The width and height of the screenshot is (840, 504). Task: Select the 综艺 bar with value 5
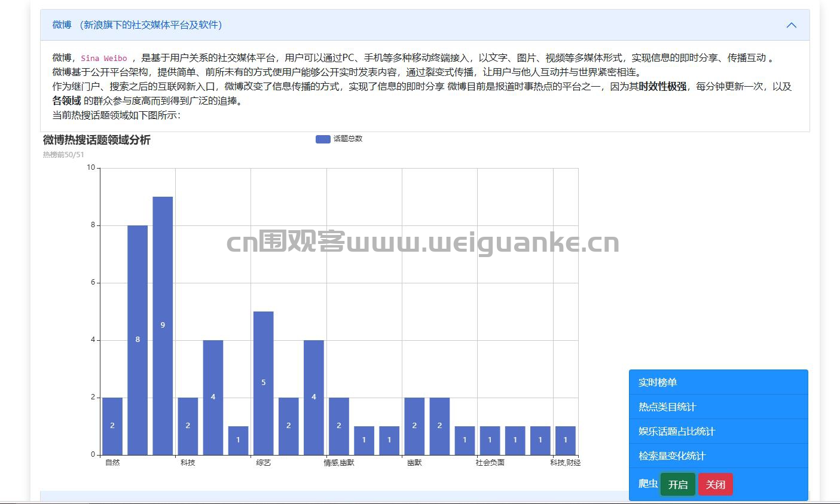point(263,383)
